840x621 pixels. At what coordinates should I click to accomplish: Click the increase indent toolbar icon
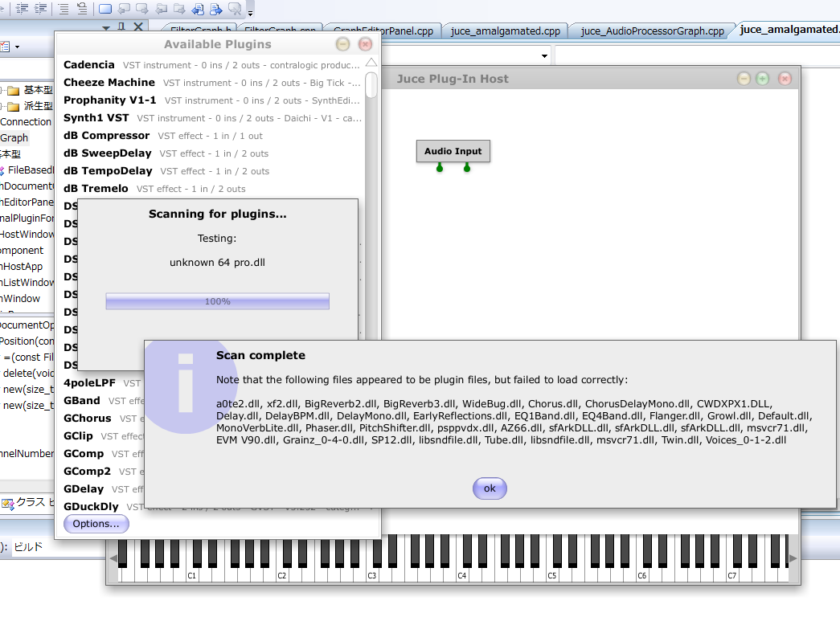click(x=39, y=9)
